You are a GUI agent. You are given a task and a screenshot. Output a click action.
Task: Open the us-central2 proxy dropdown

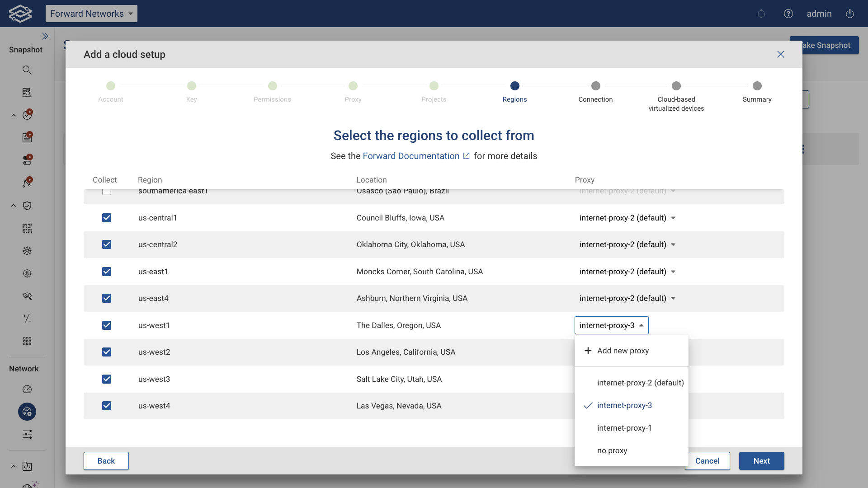click(627, 244)
